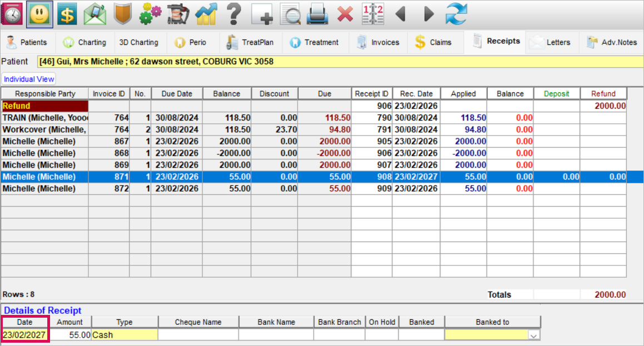
Task: Click the add new record icon
Action: coord(262,14)
